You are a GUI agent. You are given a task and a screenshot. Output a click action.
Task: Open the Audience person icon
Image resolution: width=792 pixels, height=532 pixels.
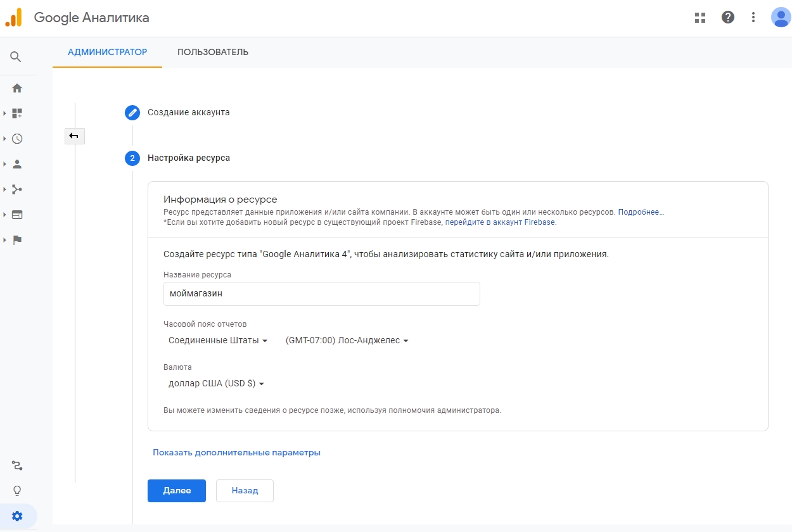(17, 164)
